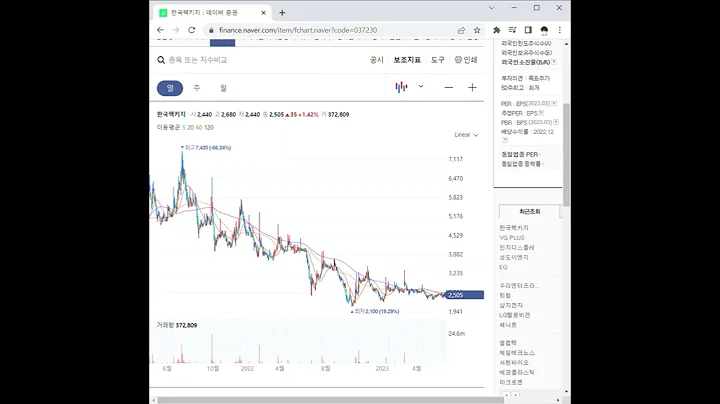This screenshot has width=720, height=404.
Task: Click the printer icon beside 인쇄
Action: 458,60
